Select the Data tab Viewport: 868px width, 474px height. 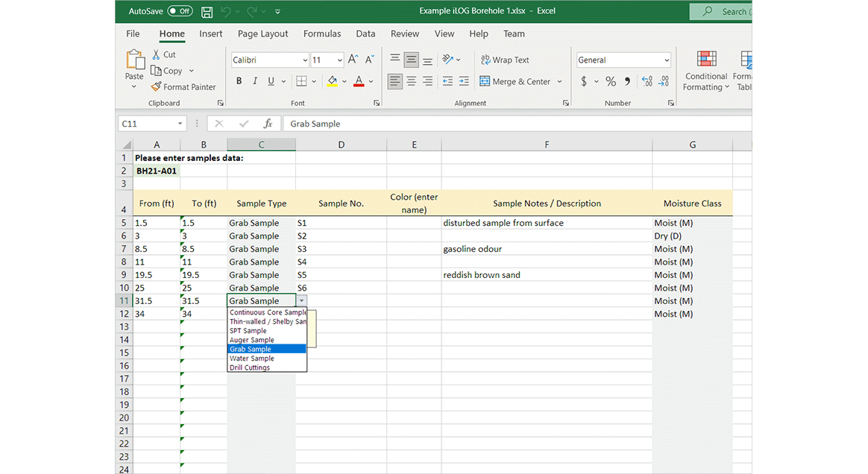[x=365, y=34]
